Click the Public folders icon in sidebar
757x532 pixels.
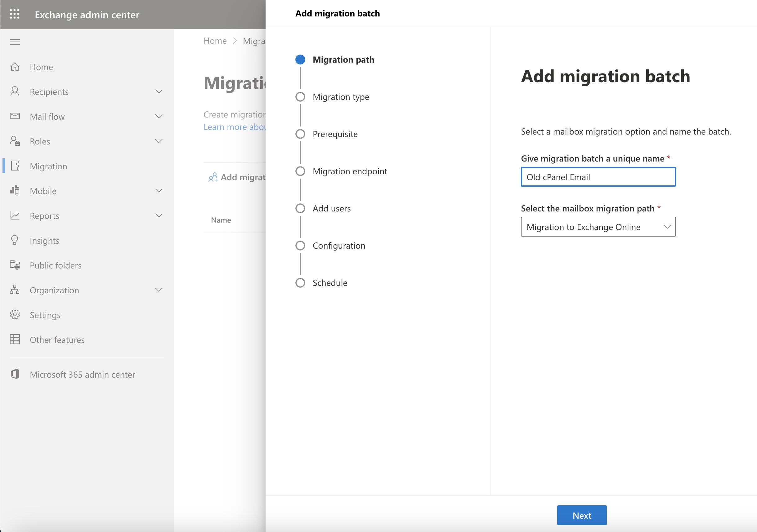(x=16, y=265)
